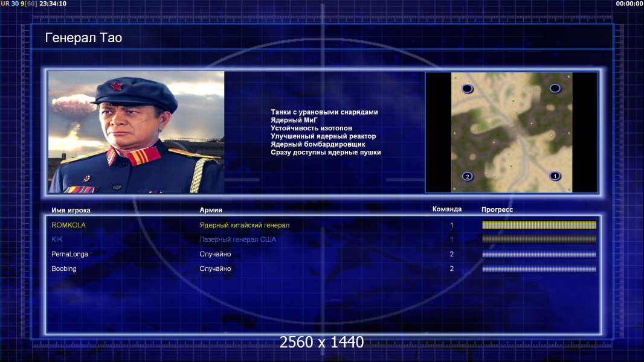
Task: Select player name PernaLonga
Action: point(70,254)
